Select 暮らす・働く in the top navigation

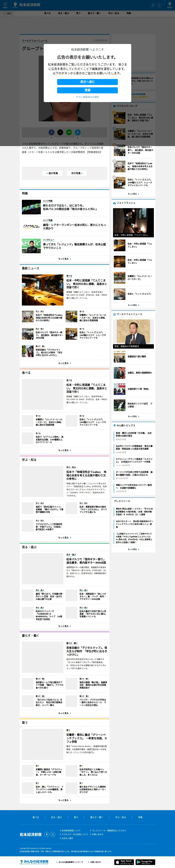(94, 13)
